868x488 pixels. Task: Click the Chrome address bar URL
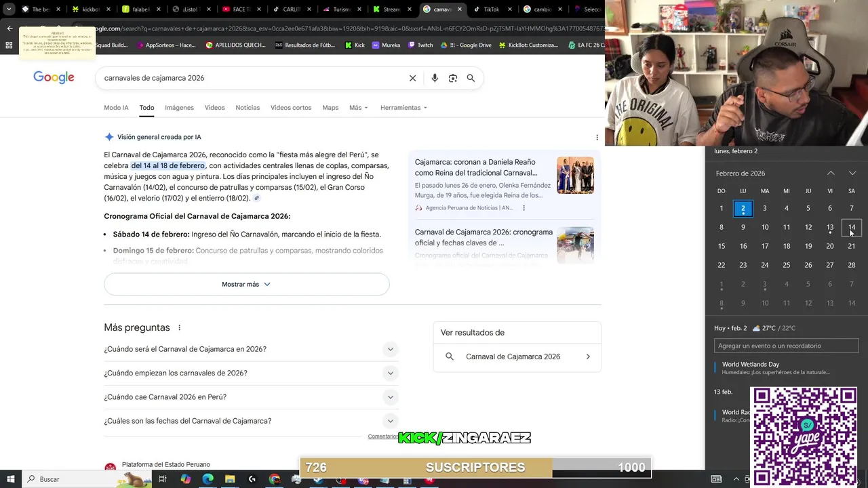349,28
